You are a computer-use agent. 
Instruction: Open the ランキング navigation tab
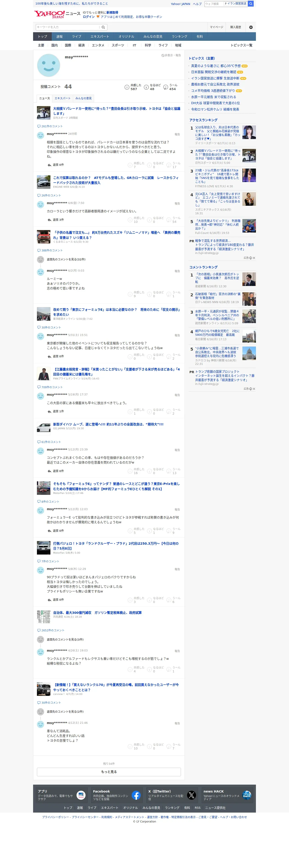tap(179, 36)
